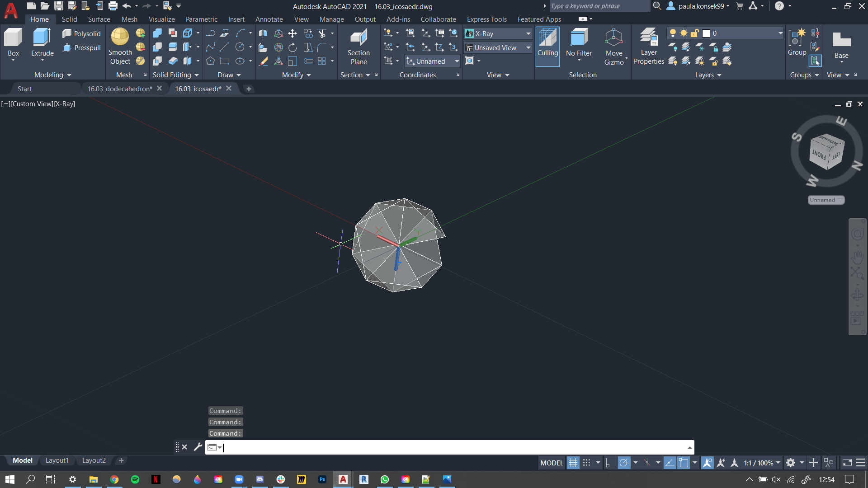
Task: Click the Erase tool in Modify
Action: [264, 61]
